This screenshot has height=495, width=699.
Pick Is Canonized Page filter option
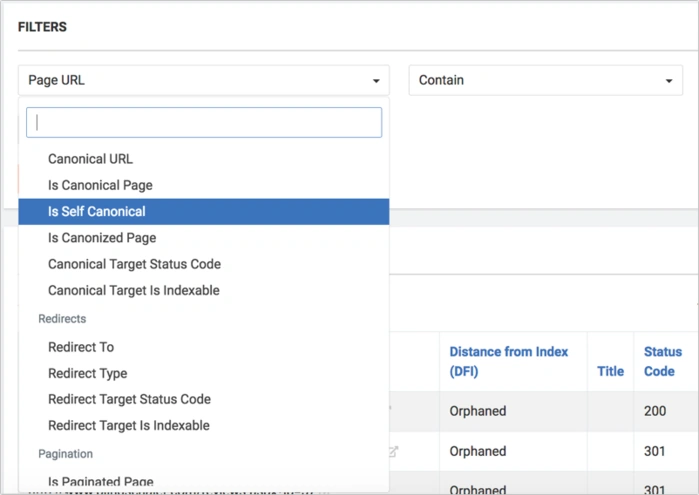[x=102, y=238]
